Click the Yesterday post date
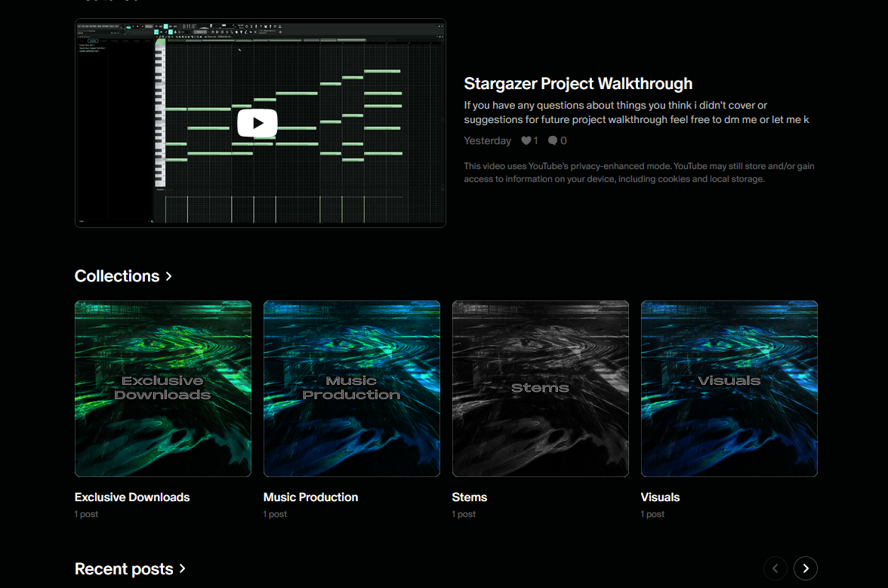Image resolution: width=888 pixels, height=588 pixels. 487,140
